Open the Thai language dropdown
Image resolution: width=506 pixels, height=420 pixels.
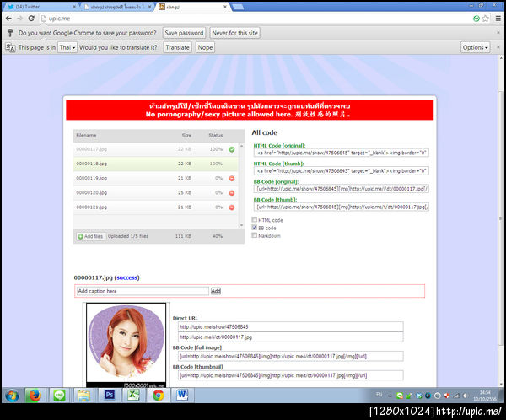pos(67,47)
